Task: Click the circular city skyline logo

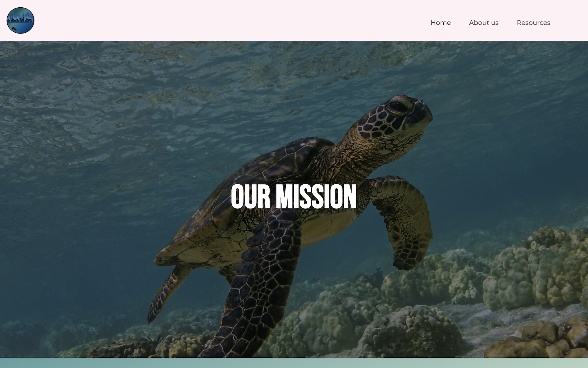Action: 21,21
